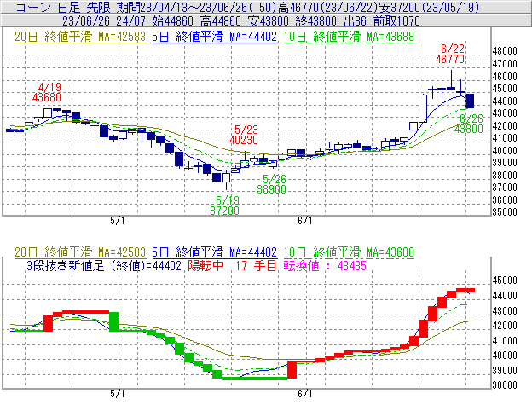The width and height of the screenshot is (532, 405).
Task: Click the 10日 終値平滑 MA=43688 legend in the upper chart
Action: pos(349,37)
